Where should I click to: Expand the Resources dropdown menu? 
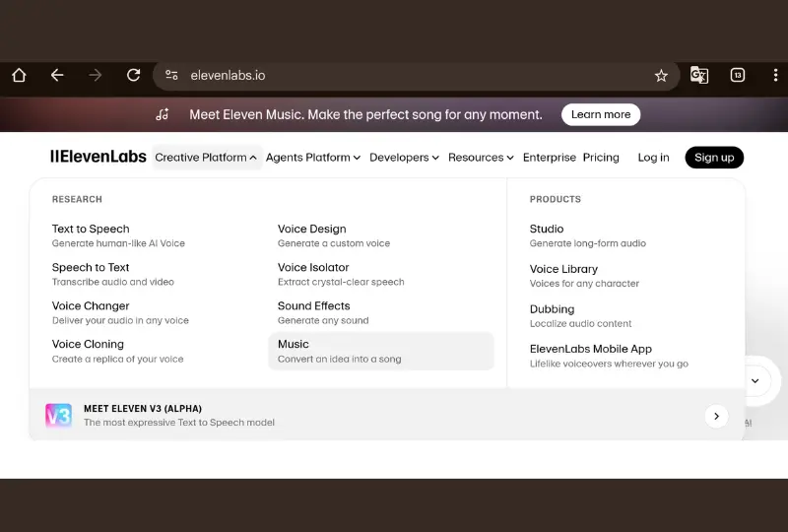[x=481, y=158]
